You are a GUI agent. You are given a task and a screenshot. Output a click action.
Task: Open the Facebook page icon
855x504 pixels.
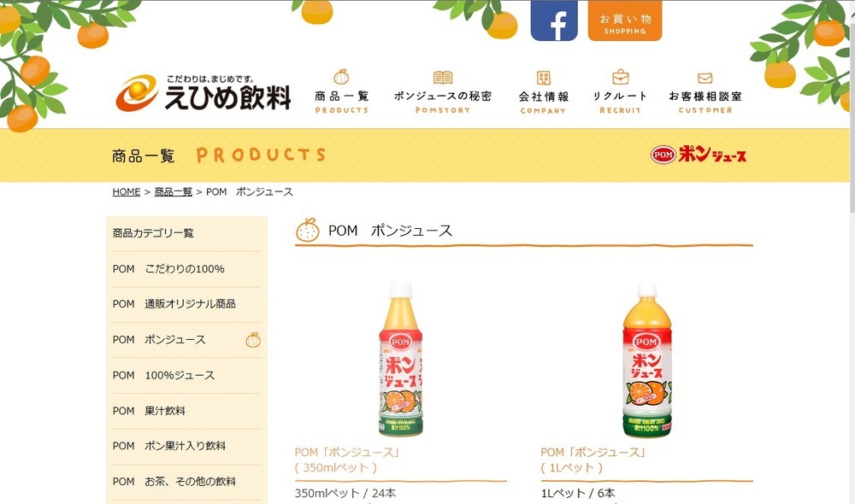(554, 21)
